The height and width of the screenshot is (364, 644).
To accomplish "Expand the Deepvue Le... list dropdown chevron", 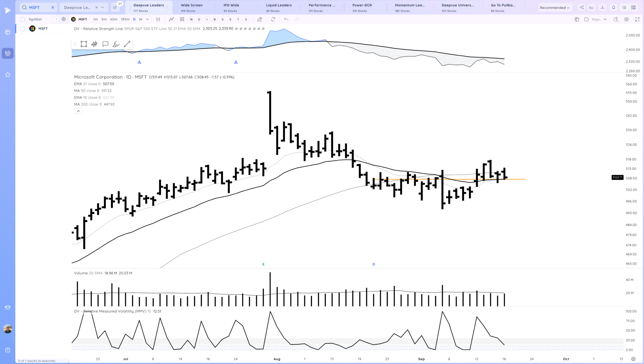I will (103, 8).
